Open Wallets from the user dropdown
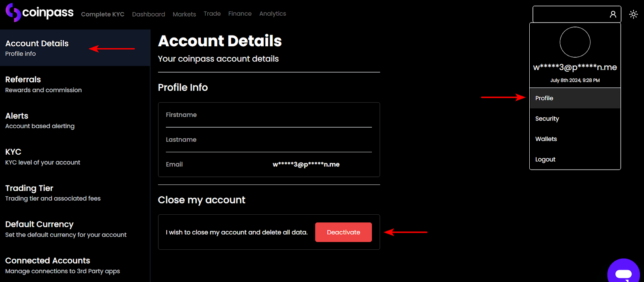 click(546, 139)
